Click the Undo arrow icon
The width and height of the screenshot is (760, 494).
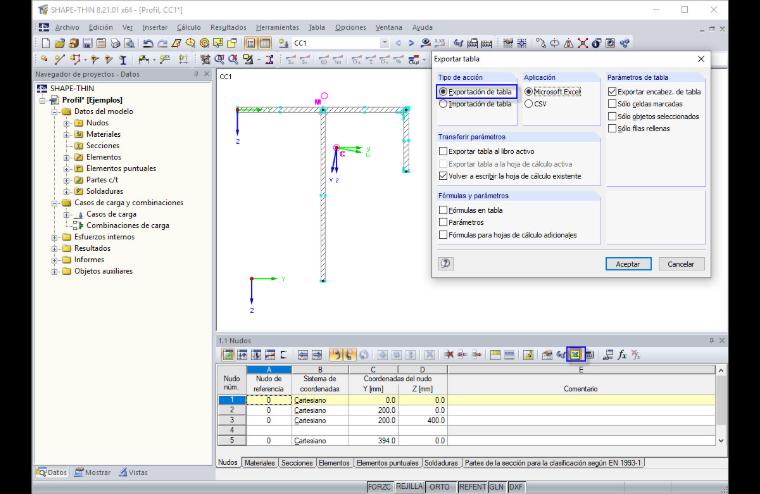point(148,43)
